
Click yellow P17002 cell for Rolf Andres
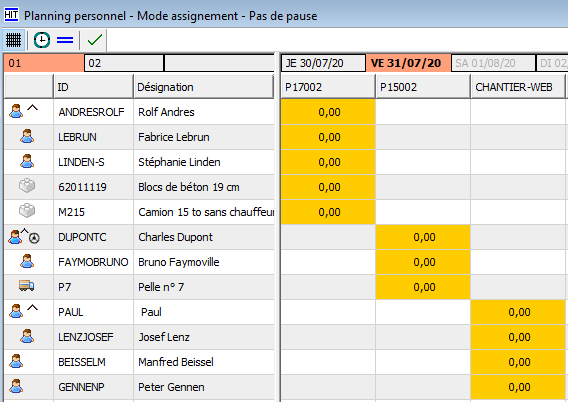pos(328,112)
